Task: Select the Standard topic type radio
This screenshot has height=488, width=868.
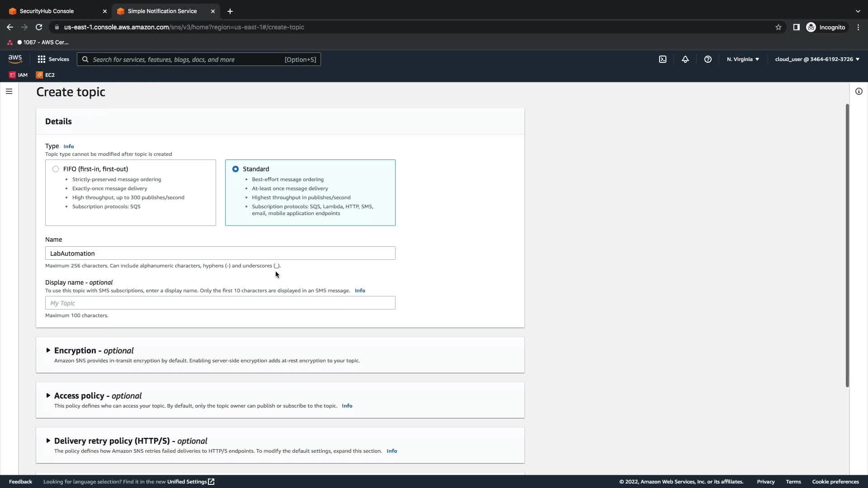Action: coord(236,169)
